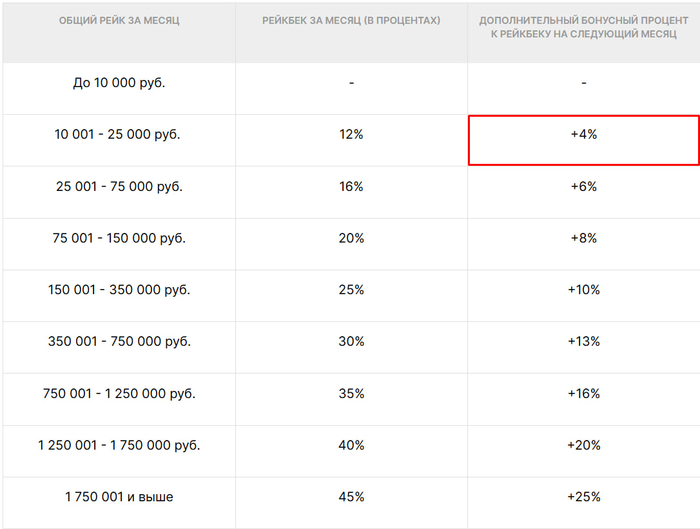Select the 20% rakeback cell
This screenshot has height=529, width=700.
point(351,244)
